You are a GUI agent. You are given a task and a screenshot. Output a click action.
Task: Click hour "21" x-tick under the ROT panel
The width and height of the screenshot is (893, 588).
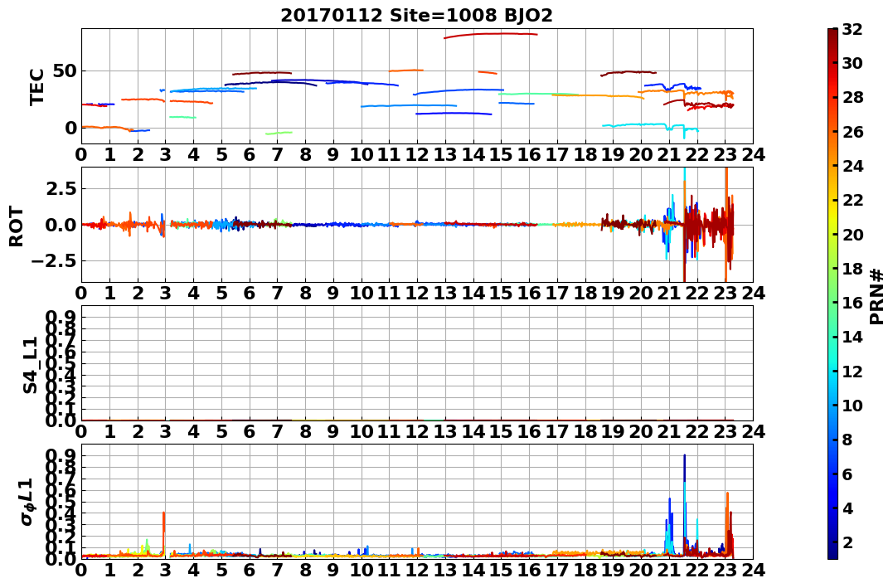tap(669, 293)
